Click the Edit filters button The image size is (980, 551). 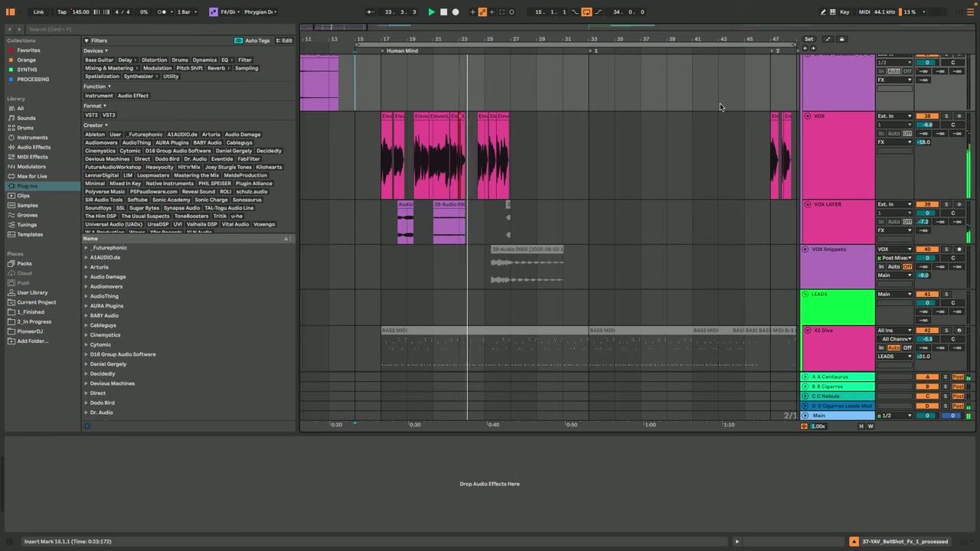[x=284, y=41]
